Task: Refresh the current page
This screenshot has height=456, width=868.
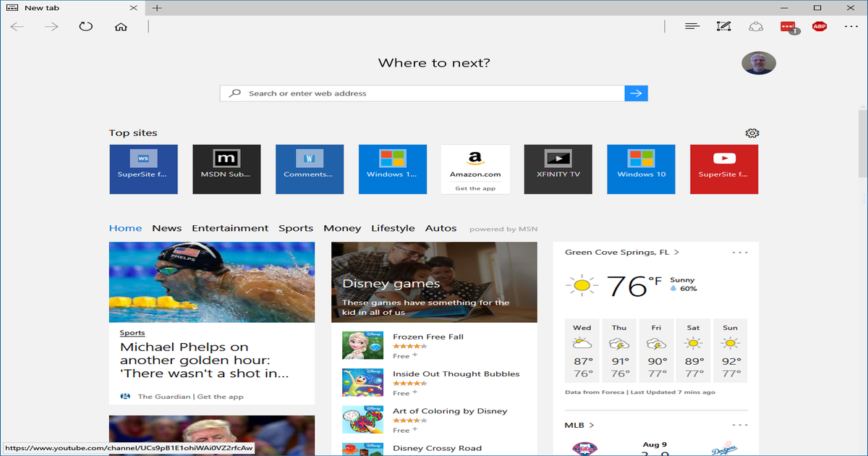Action: click(86, 26)
